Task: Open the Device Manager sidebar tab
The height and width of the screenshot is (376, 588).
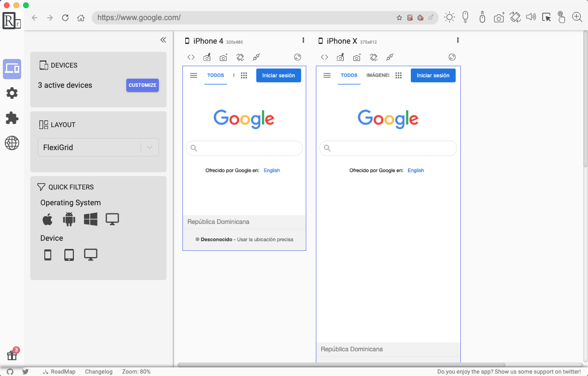Action: 12,69
